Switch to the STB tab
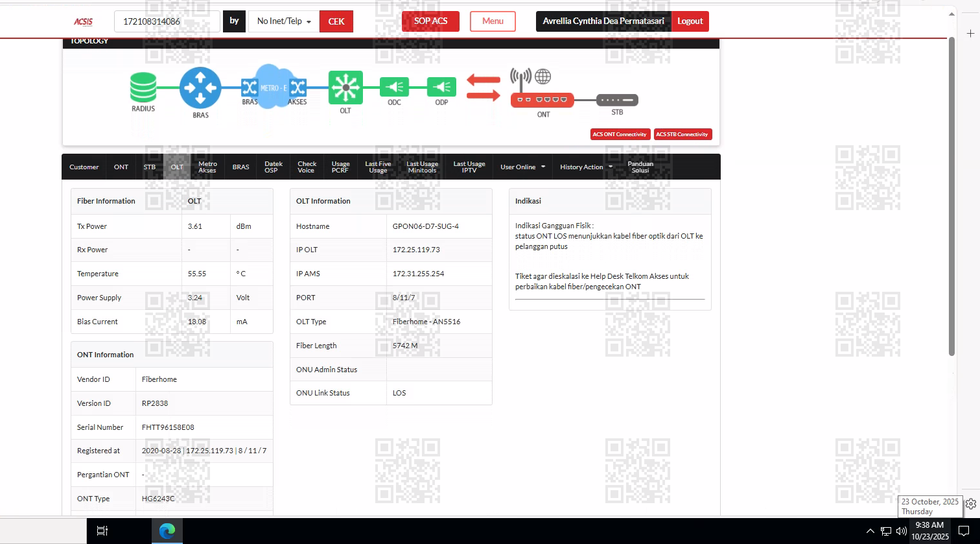This screenshot has height=544, width=980. coord(150,167)
